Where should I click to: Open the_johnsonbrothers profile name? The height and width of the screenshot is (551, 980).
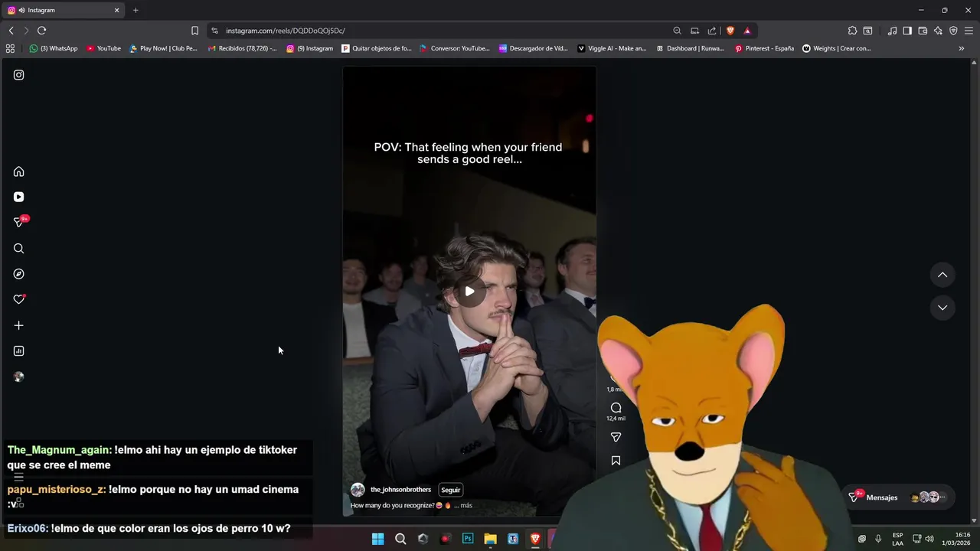click(x=400, y=490)
